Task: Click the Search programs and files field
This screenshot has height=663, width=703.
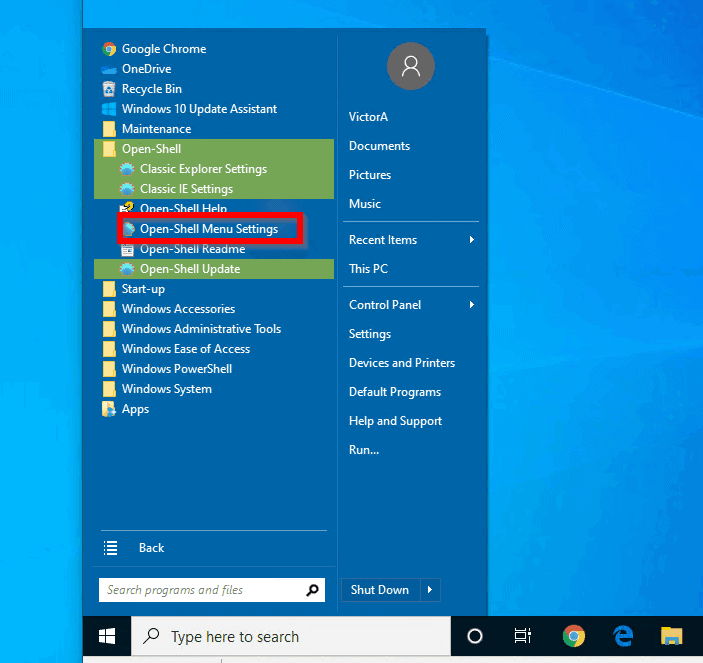Action: coord(203,590)
